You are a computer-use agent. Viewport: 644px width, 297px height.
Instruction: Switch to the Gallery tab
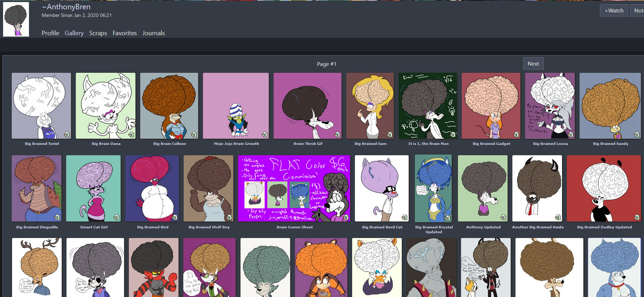coord(74,33)
